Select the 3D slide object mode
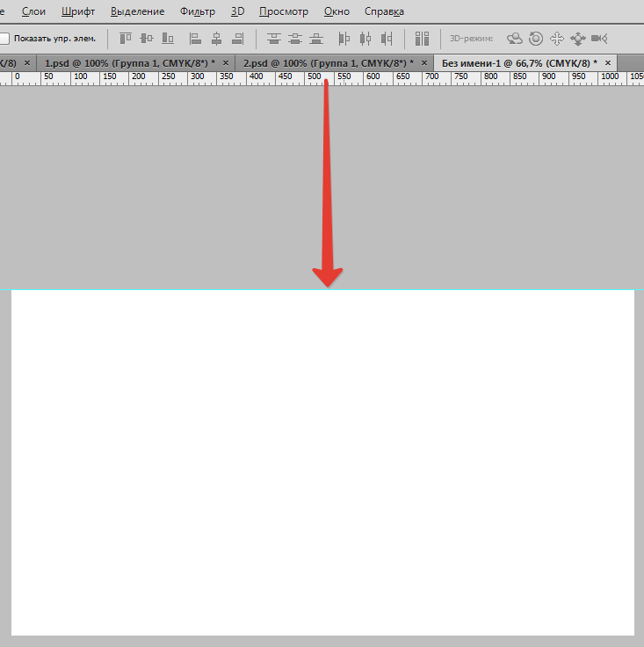Screen dimensions: 644x647 pos(577,39)
